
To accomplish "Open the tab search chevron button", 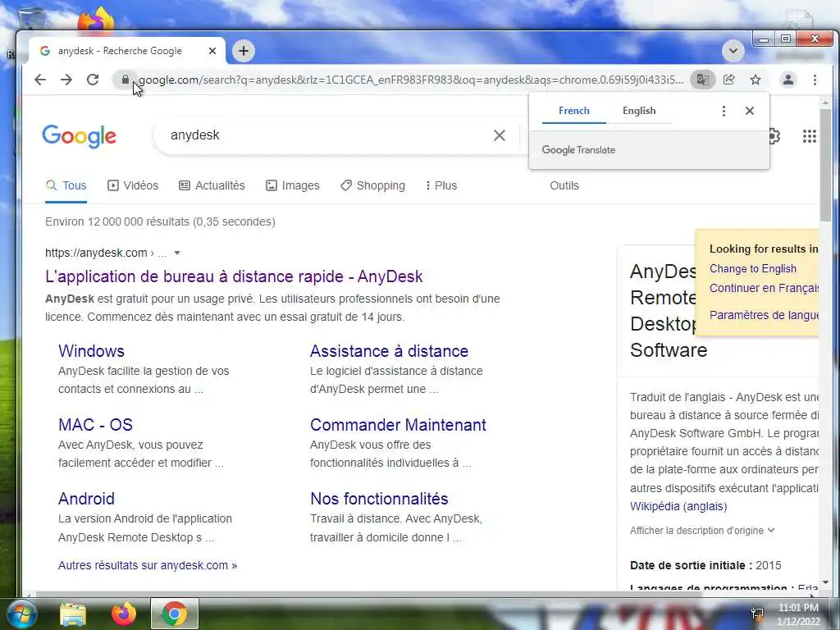I will [x=733, y=51].
